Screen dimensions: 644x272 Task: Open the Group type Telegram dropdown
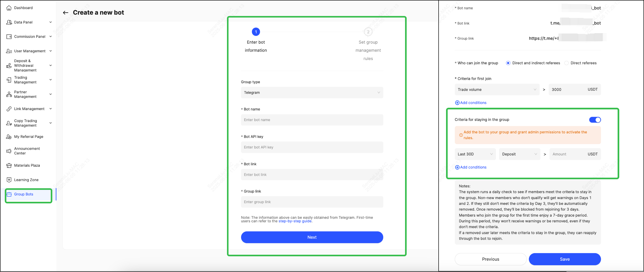312,93
